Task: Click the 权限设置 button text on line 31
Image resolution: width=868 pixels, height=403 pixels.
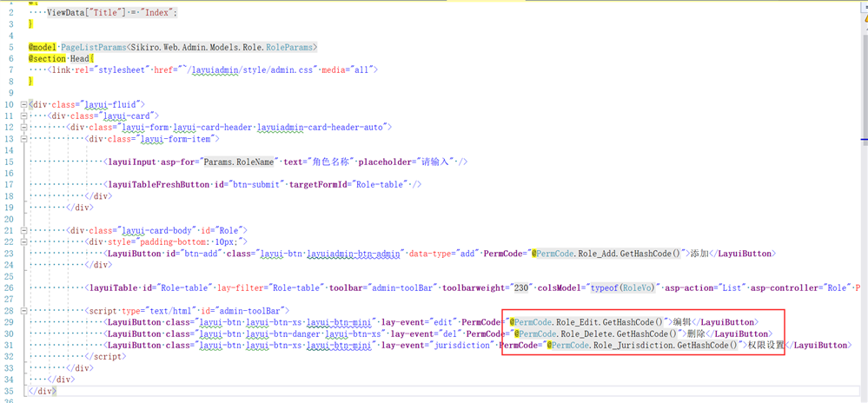Action: 766,345
